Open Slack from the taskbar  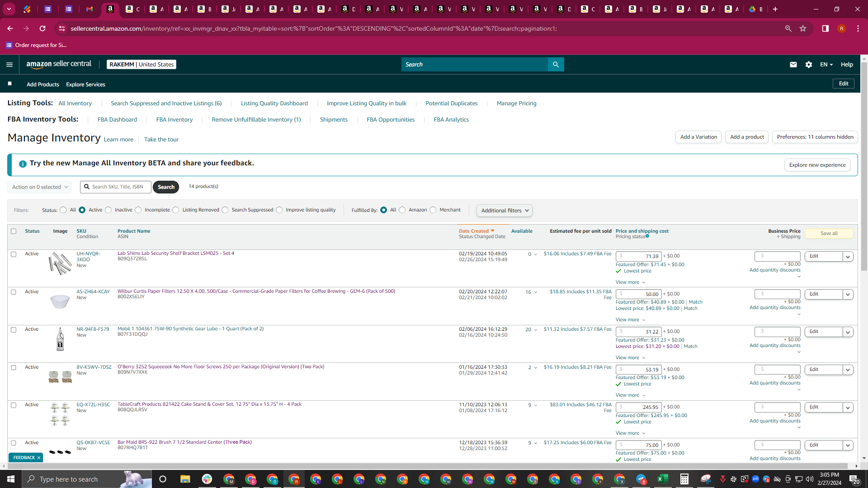[x=207, y=479]
